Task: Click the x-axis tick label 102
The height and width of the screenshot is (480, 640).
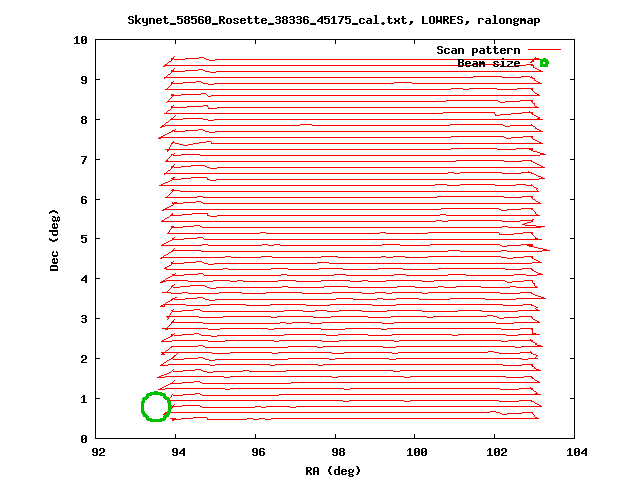Action: [x=497, y=452]
